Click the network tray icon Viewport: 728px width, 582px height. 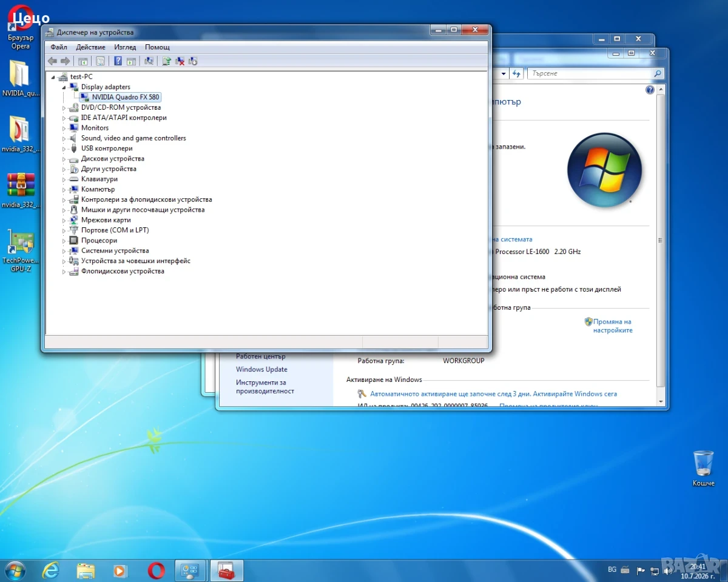click(x=655, y=570)
